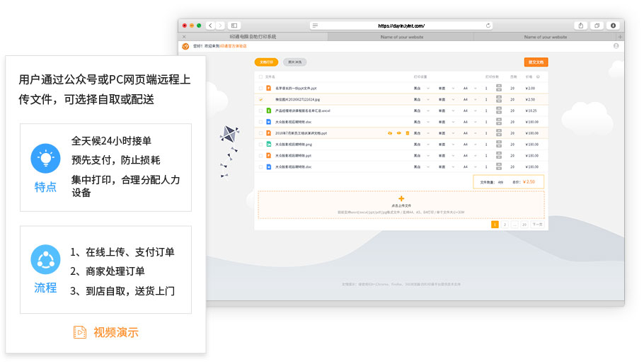
Task: Click the Safari sidebar toggle icon
Action: click(x=234, y=26)
